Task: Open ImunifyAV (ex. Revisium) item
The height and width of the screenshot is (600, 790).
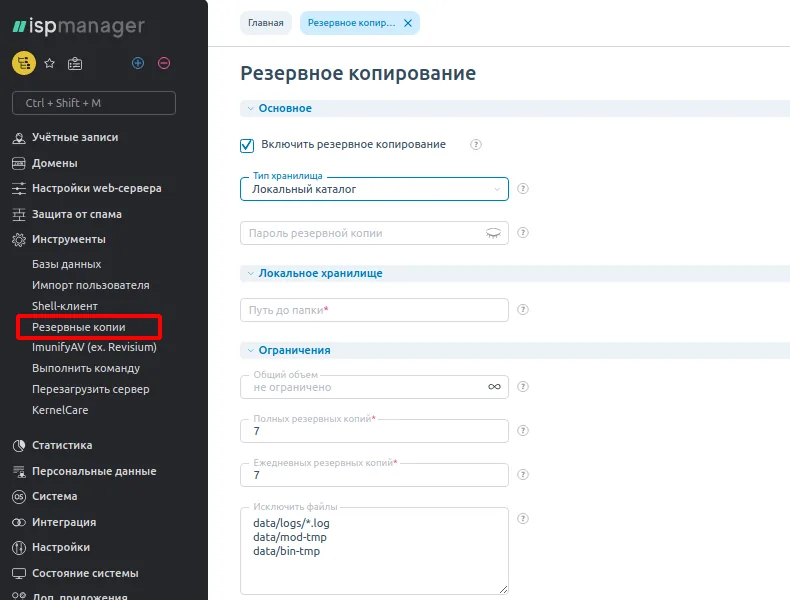Action: pyautogui.click(x=94, y=347)
